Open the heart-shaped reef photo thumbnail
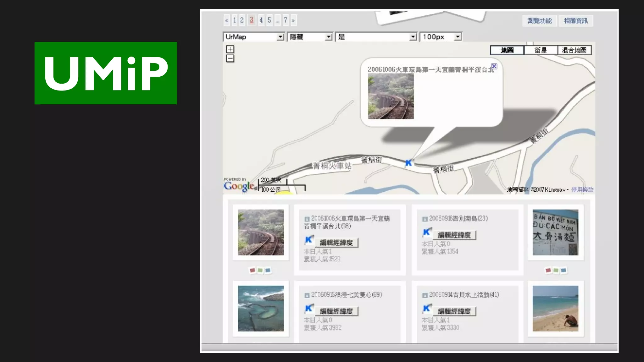 (261, 309)
